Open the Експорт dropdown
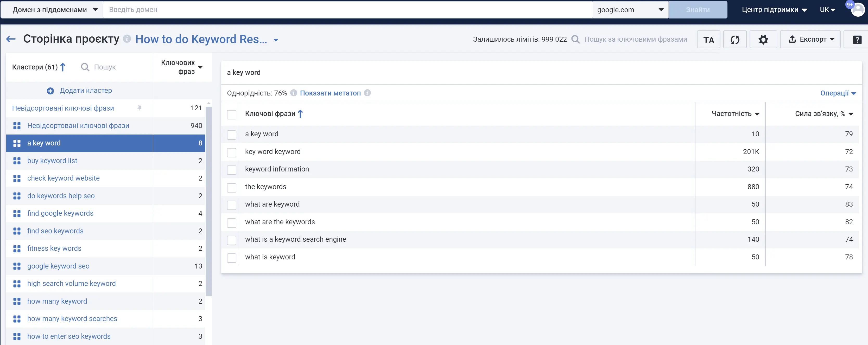 click(x=810, y=40)
